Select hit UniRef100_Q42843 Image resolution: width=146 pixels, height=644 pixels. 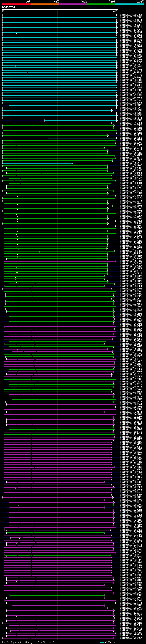(131, 100)
